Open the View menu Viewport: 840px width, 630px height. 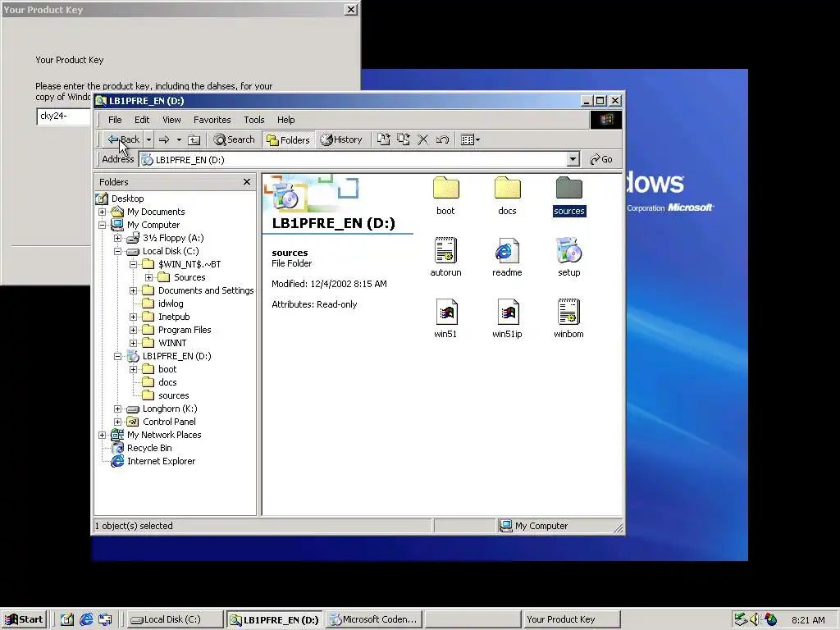[x=171, y=120]
